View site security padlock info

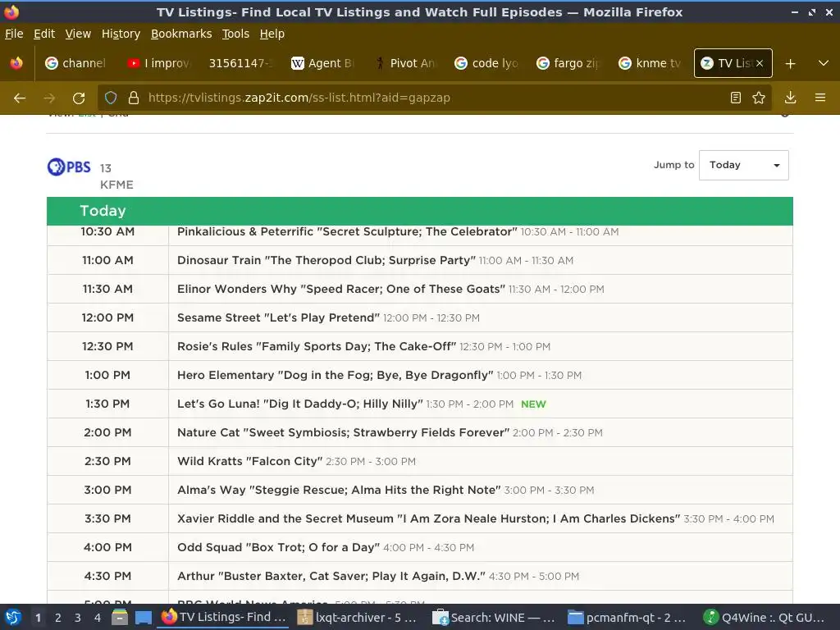click(134, 98)
